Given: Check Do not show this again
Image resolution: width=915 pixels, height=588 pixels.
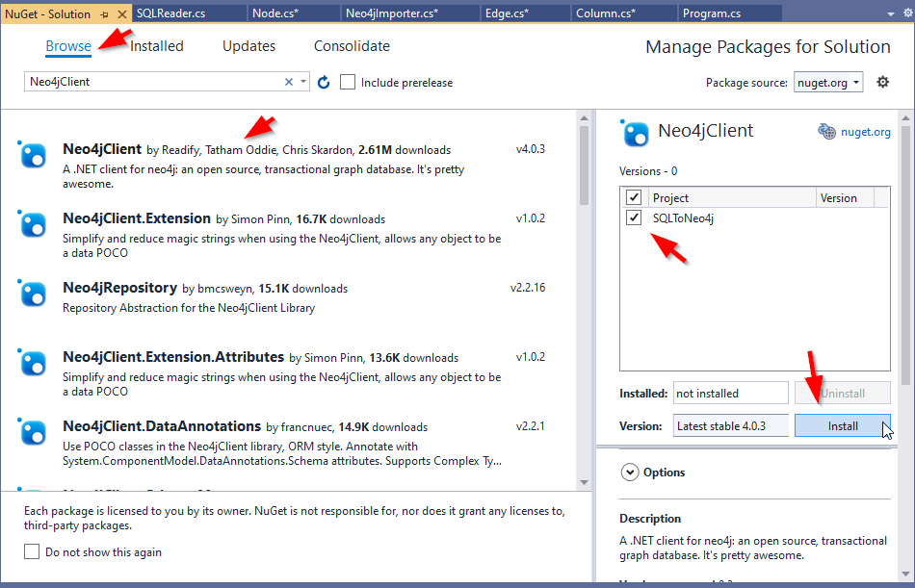Looking at the screenshot, I should pos(32,551).
